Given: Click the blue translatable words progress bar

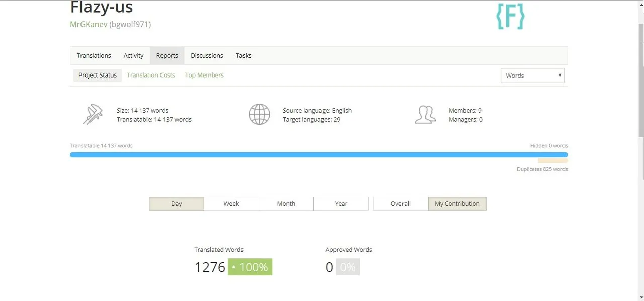Looking at the screenshot, I should (319, 155).
